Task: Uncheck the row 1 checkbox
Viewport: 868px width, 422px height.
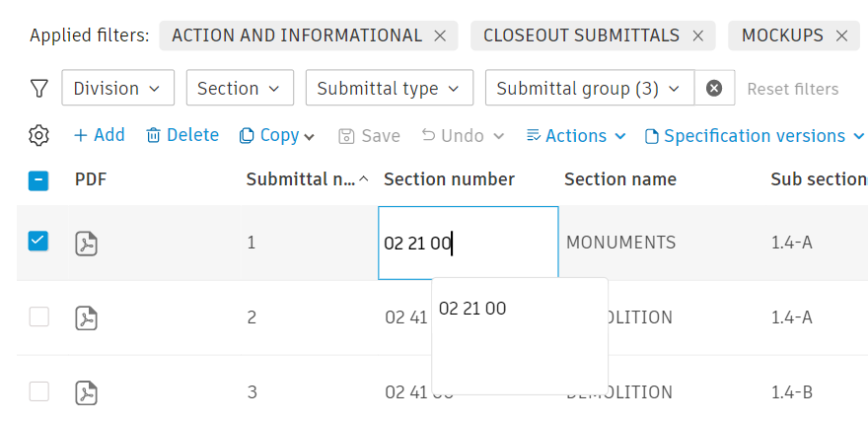Action: 38,242
